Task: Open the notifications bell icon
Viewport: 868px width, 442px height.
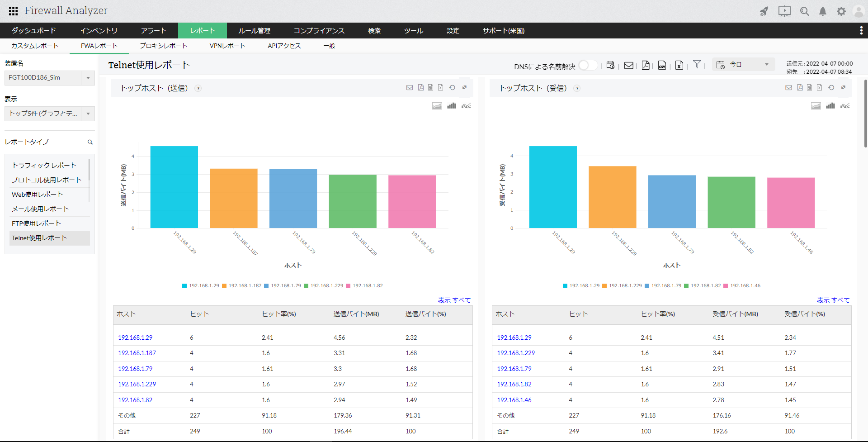Action: (823, 11)
